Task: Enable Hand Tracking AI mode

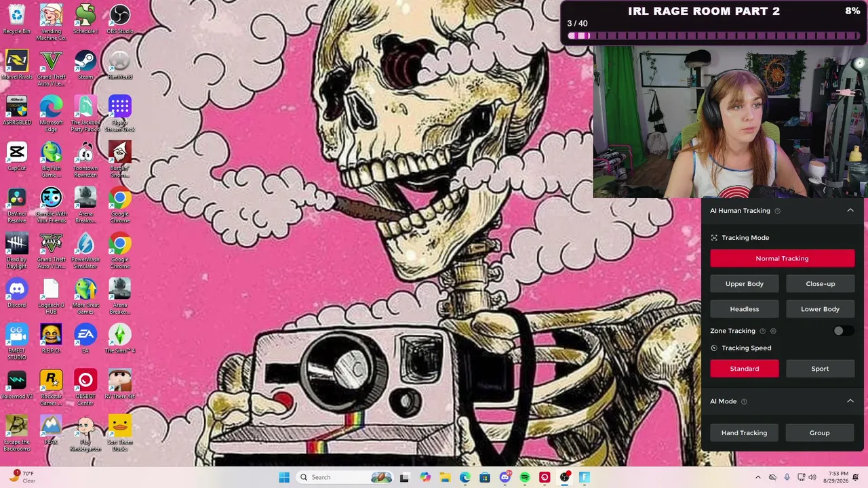Action: pos(744,433)
